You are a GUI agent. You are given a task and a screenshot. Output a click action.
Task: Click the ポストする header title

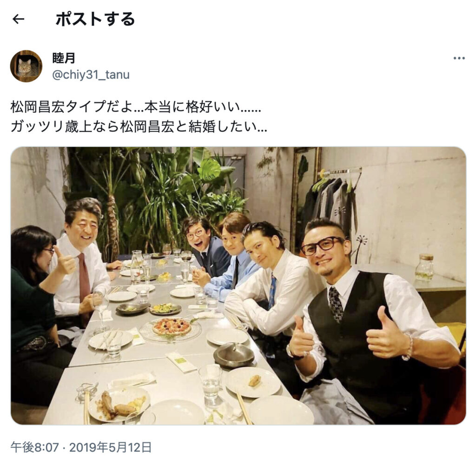95,19
